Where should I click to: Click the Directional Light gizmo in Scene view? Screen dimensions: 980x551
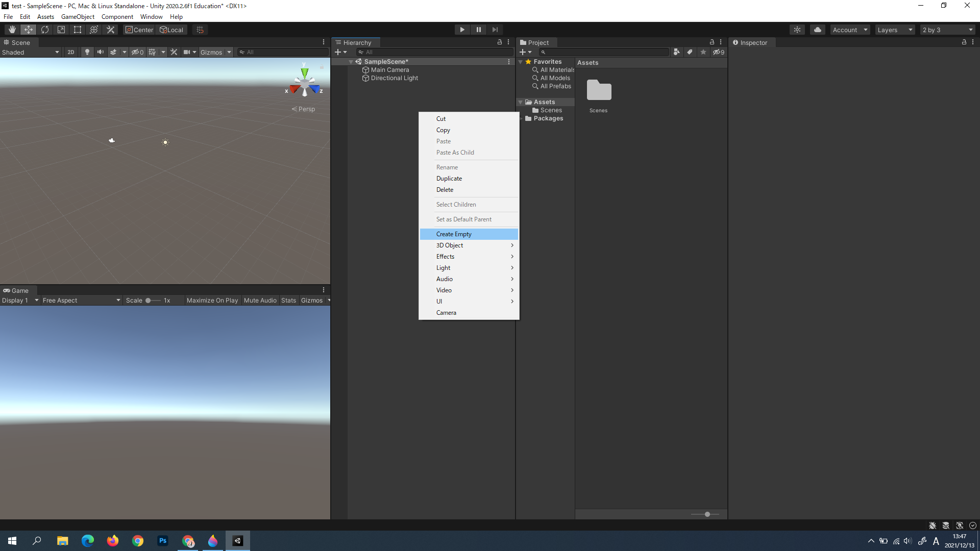point(165,142)
